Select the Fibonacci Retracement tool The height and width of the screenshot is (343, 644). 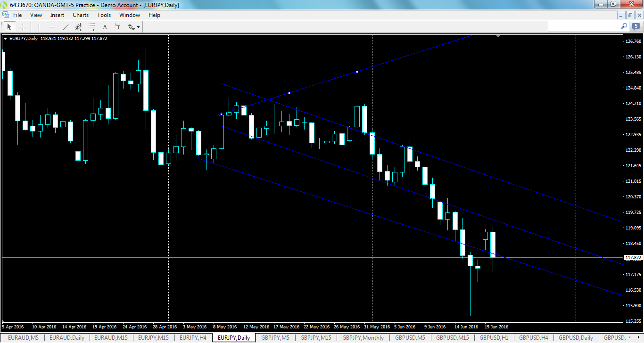91,26
